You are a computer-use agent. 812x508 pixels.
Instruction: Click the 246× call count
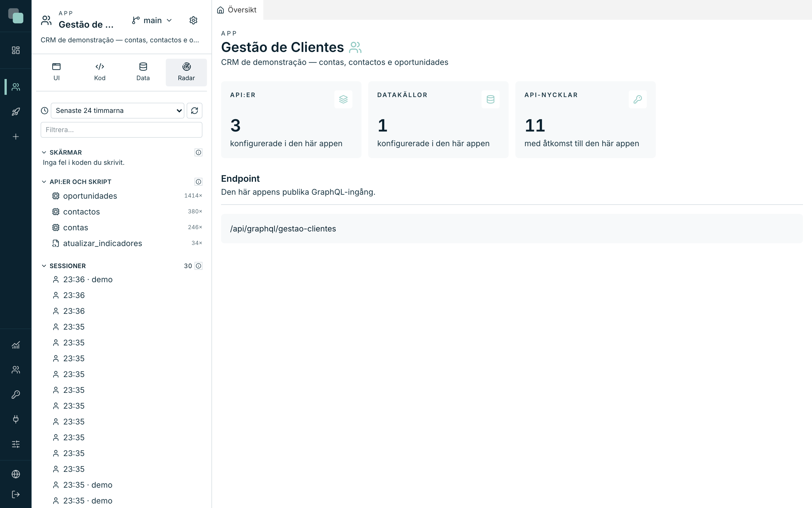(x=195, y=227)
